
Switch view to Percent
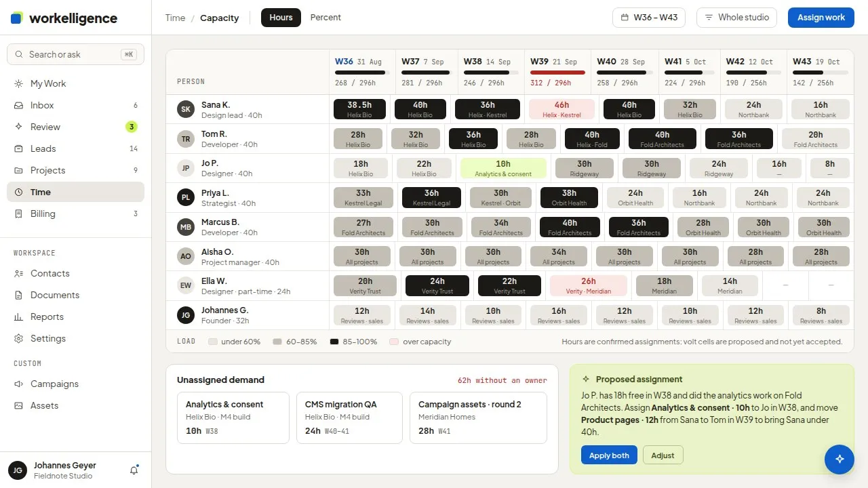click(x=325, y=18)
